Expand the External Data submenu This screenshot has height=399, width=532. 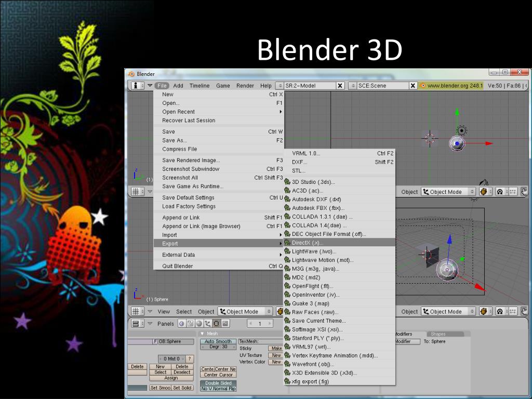[x=219, y=255]
